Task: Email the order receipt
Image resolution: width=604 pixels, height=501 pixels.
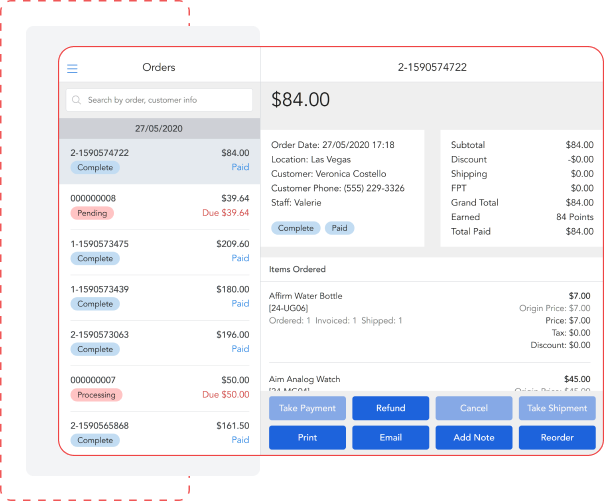Action: [x=391, y=437]
